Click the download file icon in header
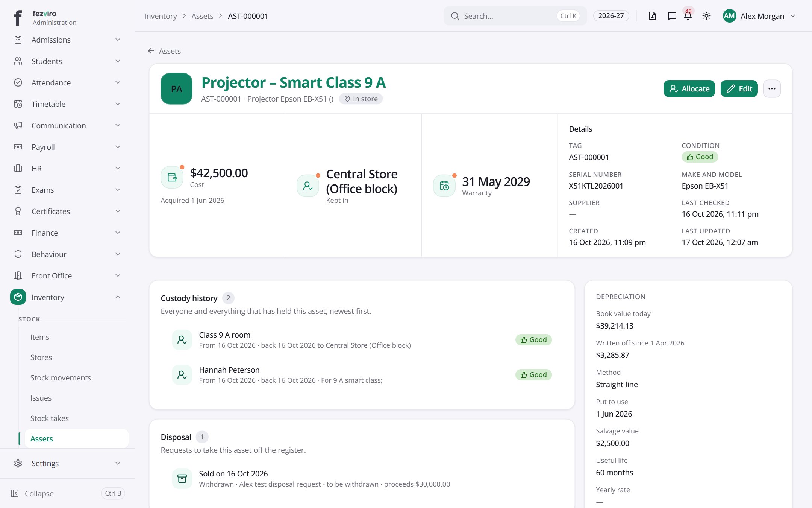Viewport: 812px width, 508px height. tap(652, 16)
